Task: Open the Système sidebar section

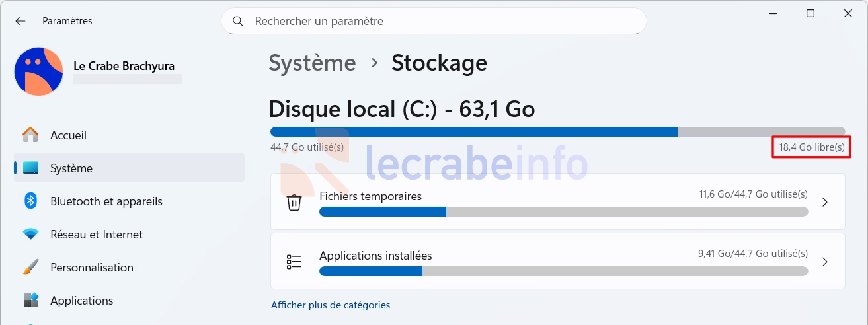Action: coord(71,168)
